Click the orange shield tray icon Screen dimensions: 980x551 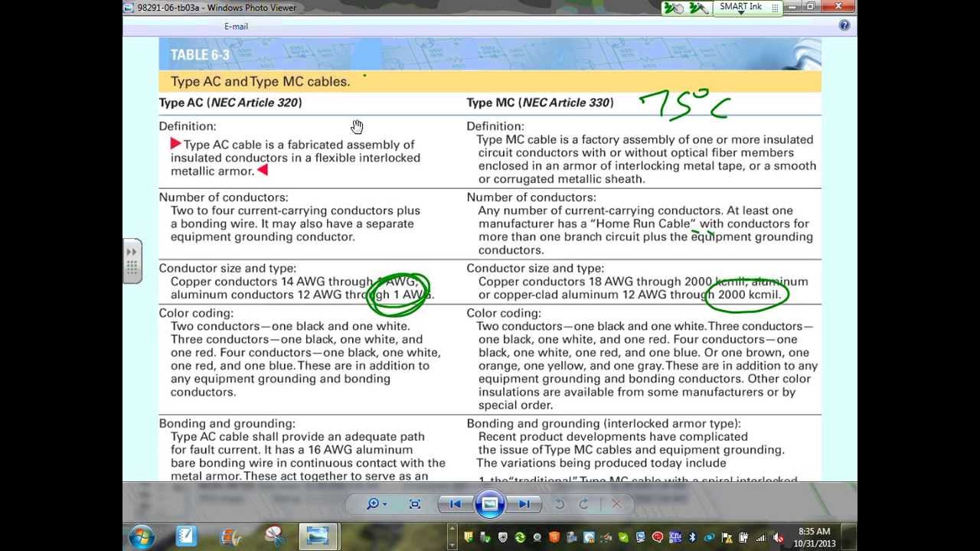[554, 537]
